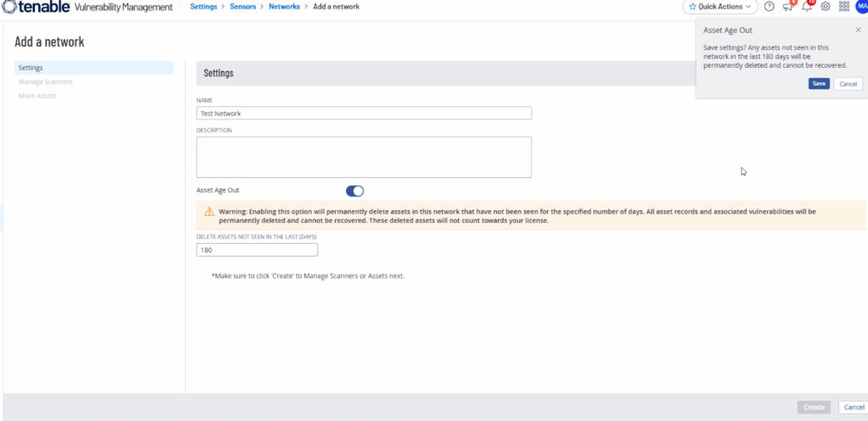Expand the Quick Actions dropdown

[719, 7]
